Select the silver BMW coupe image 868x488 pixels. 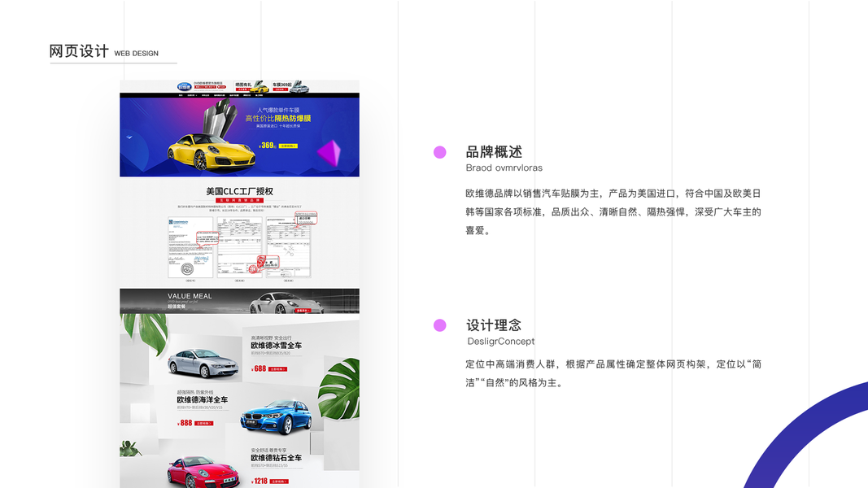(x=203, y=363)
